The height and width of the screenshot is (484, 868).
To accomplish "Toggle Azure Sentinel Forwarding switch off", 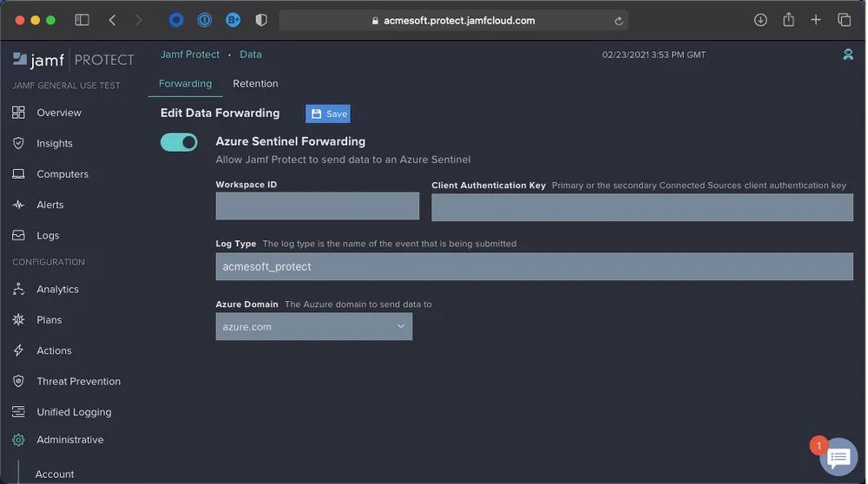I will pyautogui.click(x=179, y=142).
